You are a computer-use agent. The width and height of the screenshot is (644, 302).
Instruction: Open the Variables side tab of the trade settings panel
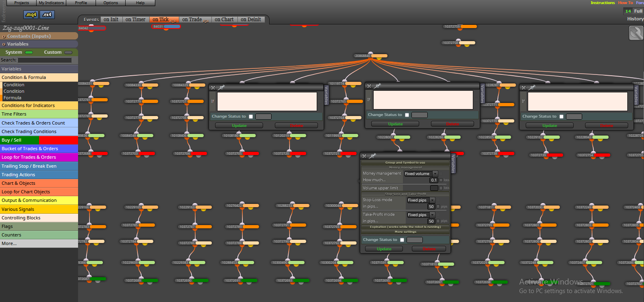point(453,164)
